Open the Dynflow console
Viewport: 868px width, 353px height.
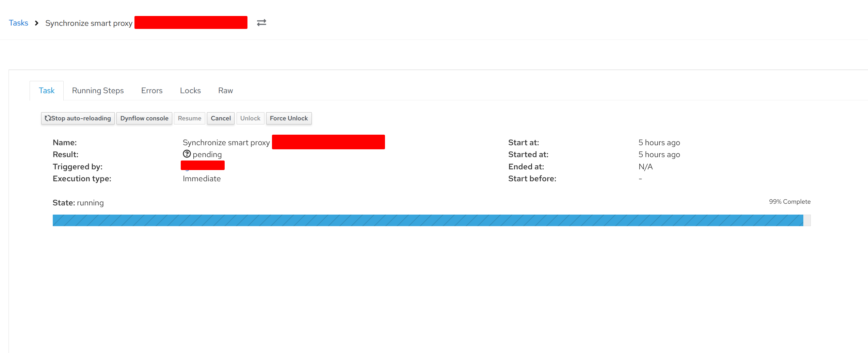[x=144, y=118]
